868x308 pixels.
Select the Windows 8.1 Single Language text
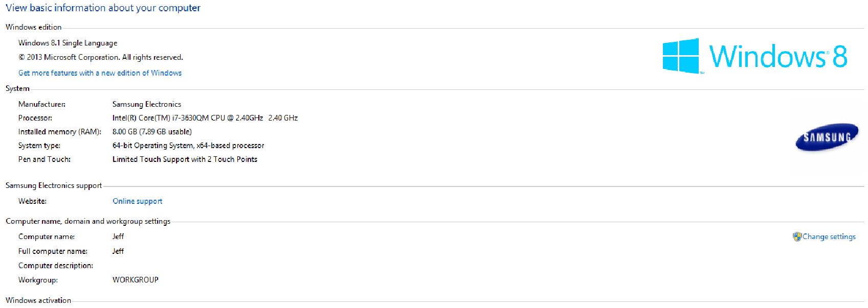(68, 43)
